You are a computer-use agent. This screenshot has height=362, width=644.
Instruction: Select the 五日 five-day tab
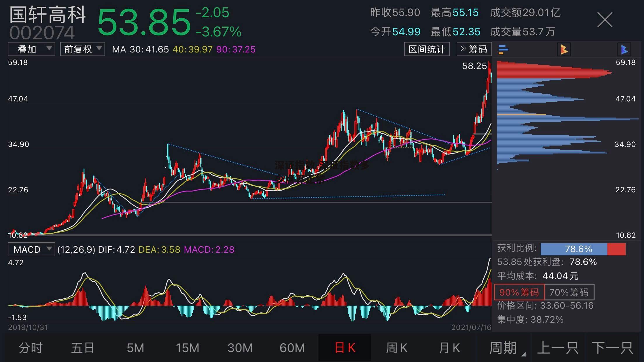pos(83,348)
